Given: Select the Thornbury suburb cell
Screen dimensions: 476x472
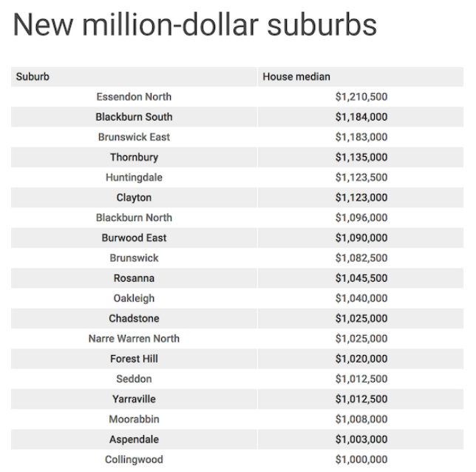Looking at the screenshot, I should [134, 157].
